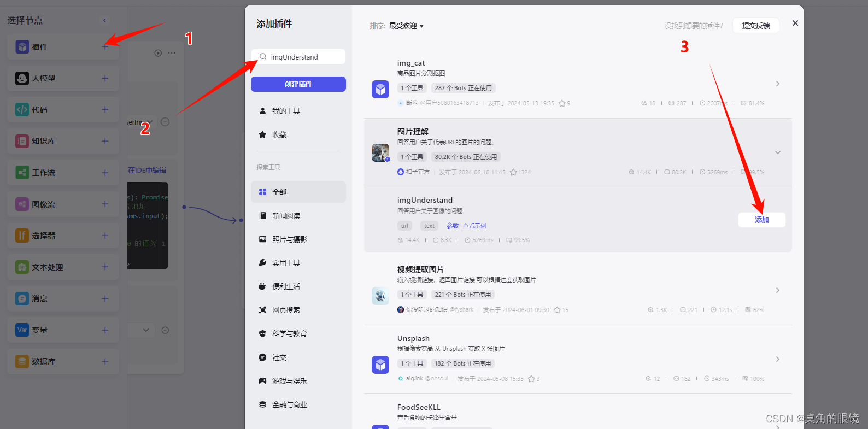Open the 排序 最受欢迎 sort dropdown

[406, 26]
